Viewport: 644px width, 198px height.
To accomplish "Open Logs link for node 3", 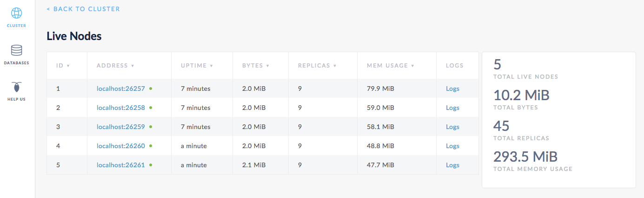I will coord(452,127).
